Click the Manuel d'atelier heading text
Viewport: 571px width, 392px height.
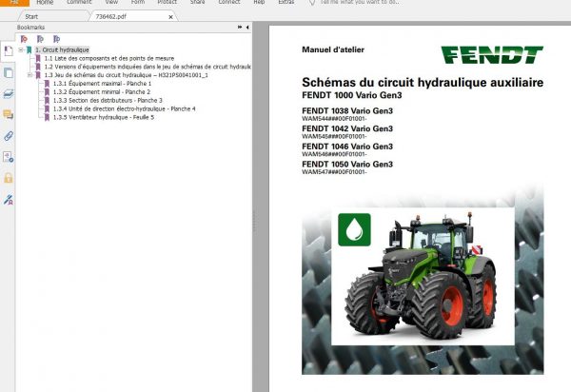(333, 49)
